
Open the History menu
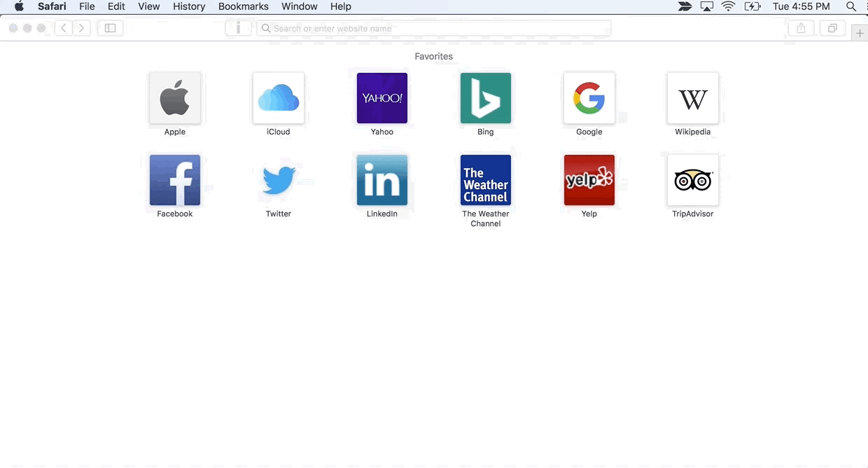189,6
